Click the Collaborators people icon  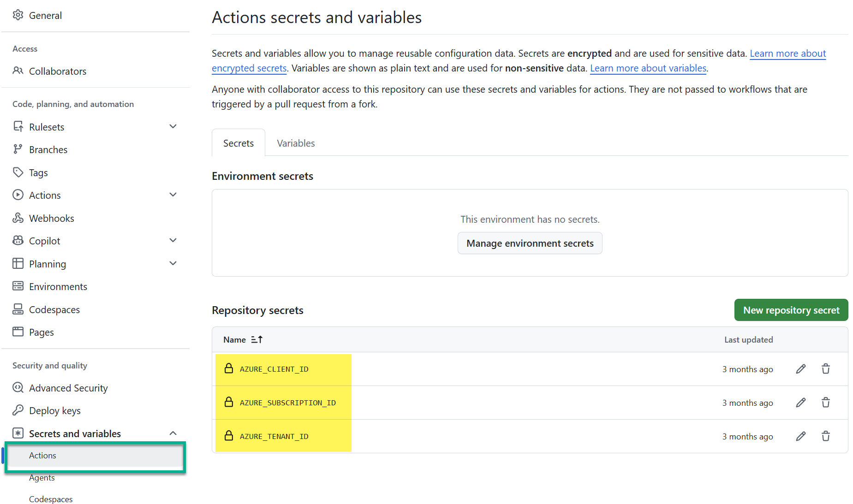point(18,71)
